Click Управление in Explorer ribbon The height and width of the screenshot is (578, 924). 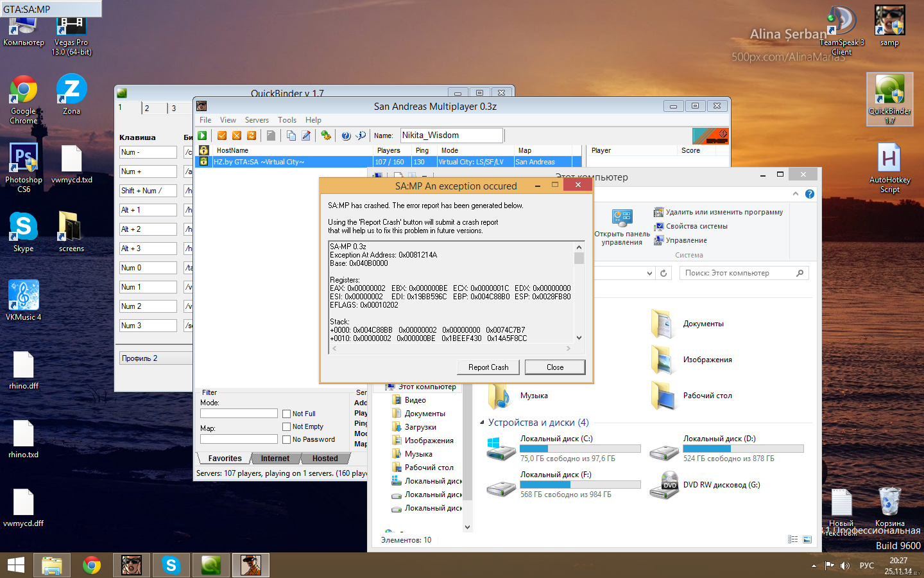[x=681, y=240]
